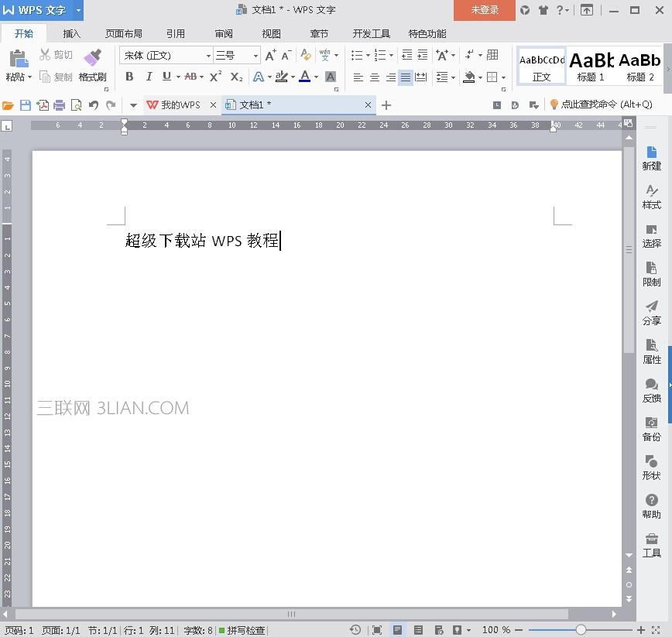
Task: Decrease indent icon in ribbon
Action: pos(406,55)
